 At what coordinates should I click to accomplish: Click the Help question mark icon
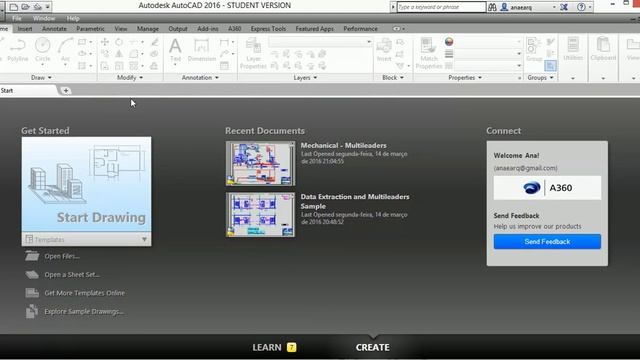point(581,7)
